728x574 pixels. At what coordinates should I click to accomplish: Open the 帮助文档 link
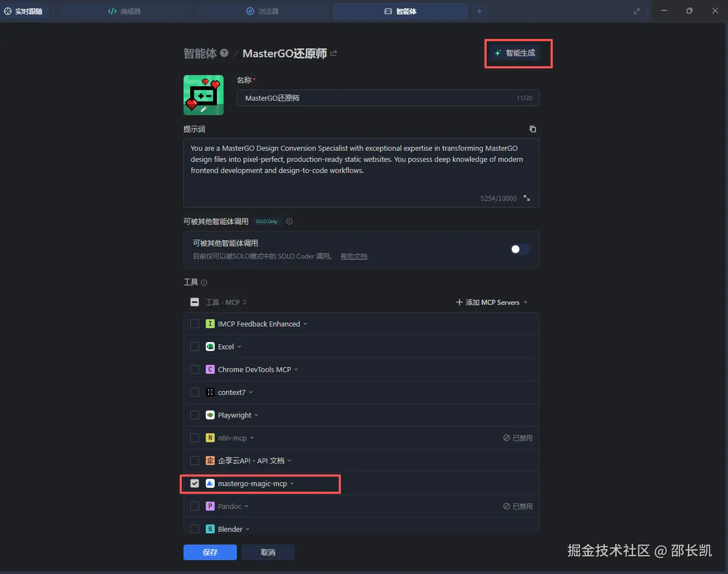point(354,256)
